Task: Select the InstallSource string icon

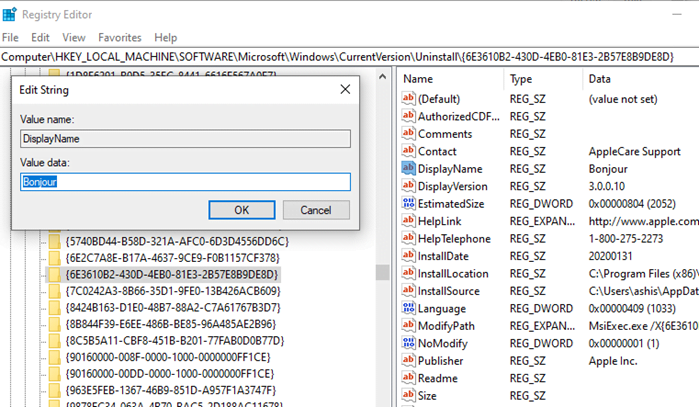Action: click(x=408, y=291)
